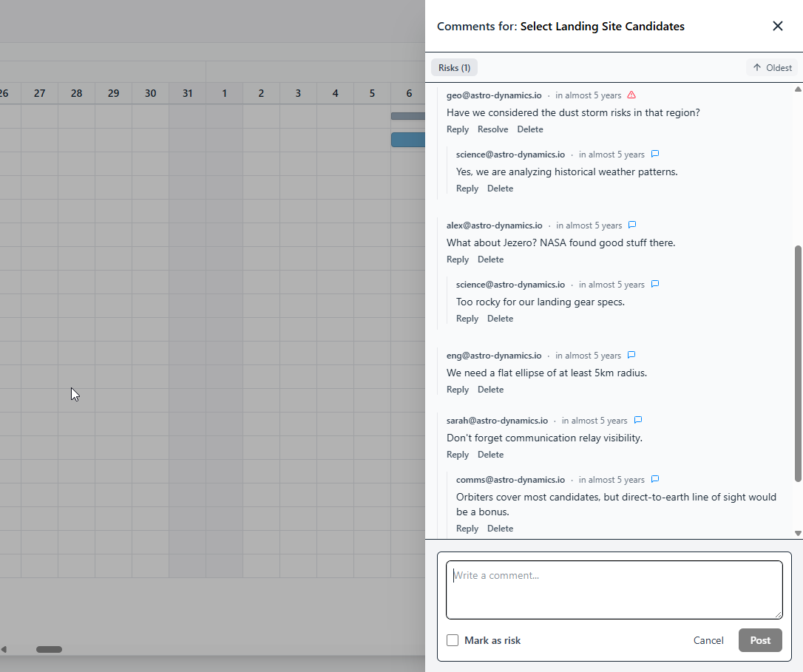This screenshot has height=672, width=803.
Task: Enable the Mark as risk checkbox
Action: point(453,640)
